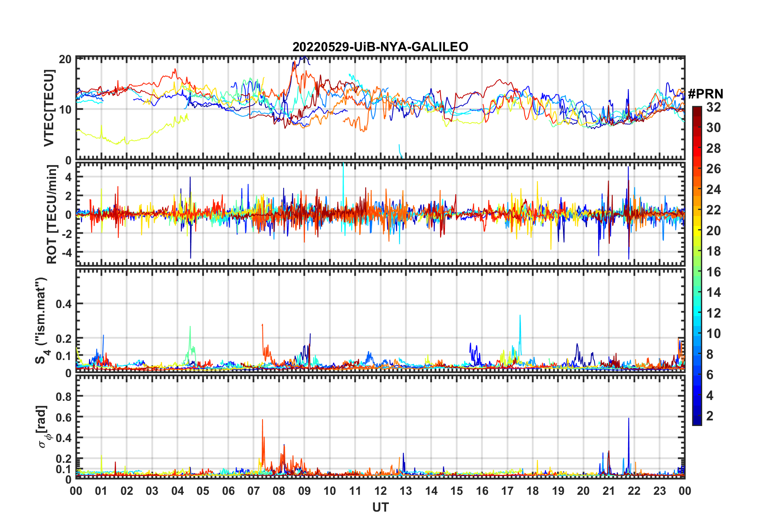
Task: Click x-axis hour label 17
Action: tap(507, 491)
